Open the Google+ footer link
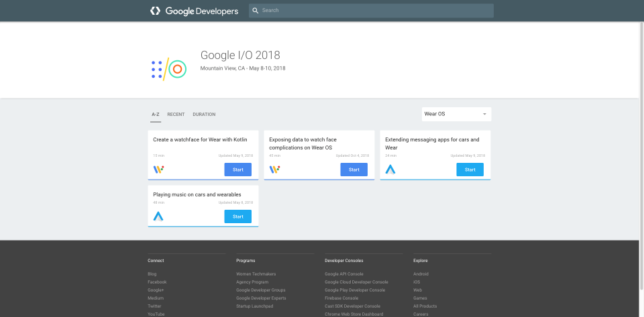Image resolution: width=644 pixels, height=317 pixels. (x=156, y=290)
